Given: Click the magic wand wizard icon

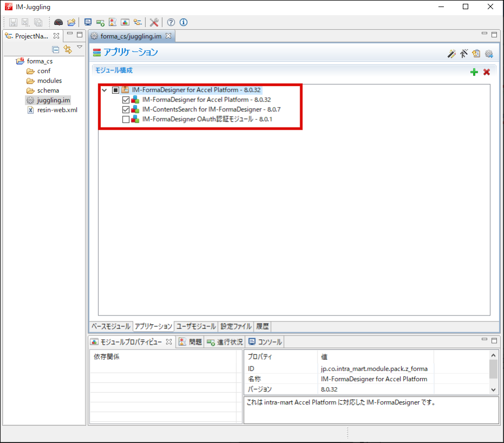Looking at the screenshot, I should tap(451, 53).
